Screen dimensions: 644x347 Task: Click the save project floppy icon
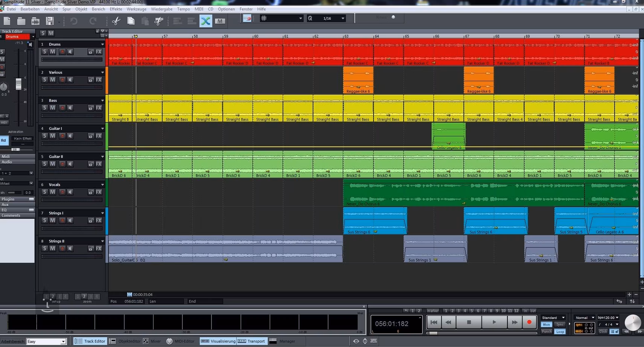tap(50, 21)
